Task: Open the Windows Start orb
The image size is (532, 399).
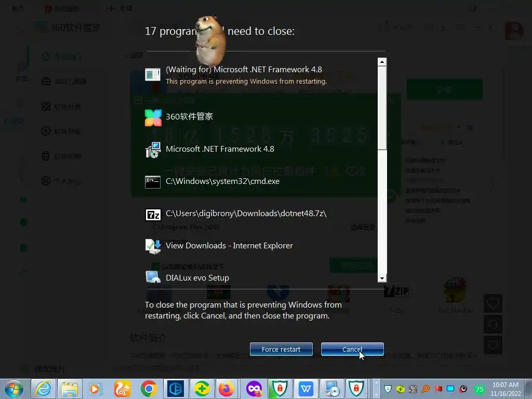Action: pyautogui.click(x=14, y=389)
